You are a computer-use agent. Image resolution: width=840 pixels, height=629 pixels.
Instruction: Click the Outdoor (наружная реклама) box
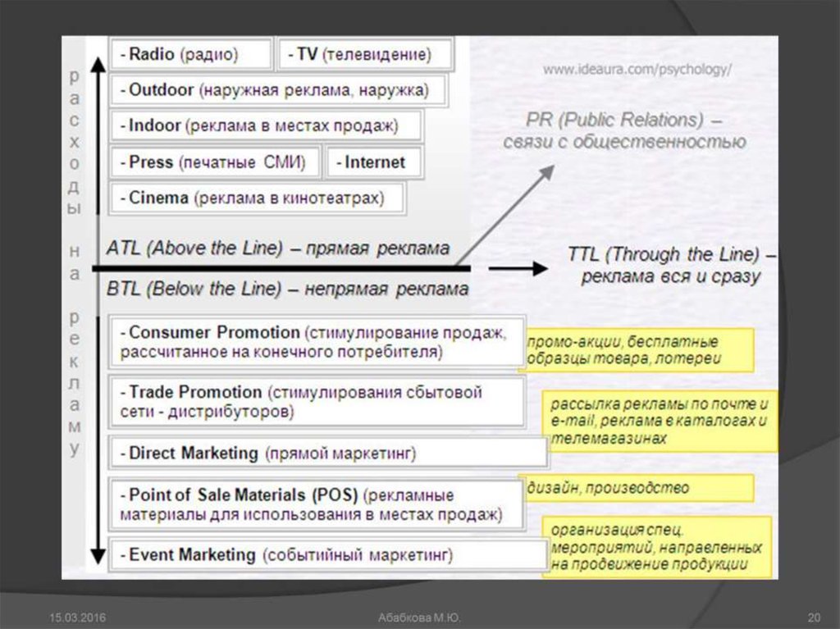point(278,90)
